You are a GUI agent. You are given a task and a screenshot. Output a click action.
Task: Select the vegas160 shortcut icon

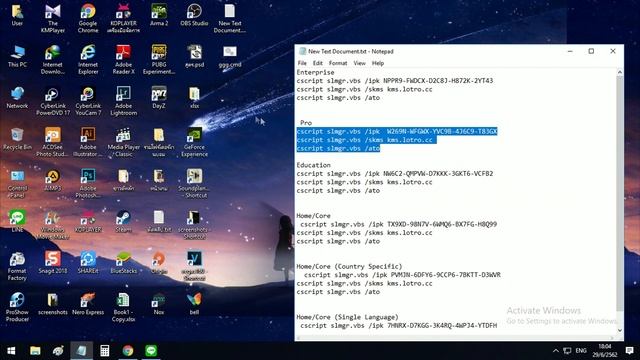point(194,266)
